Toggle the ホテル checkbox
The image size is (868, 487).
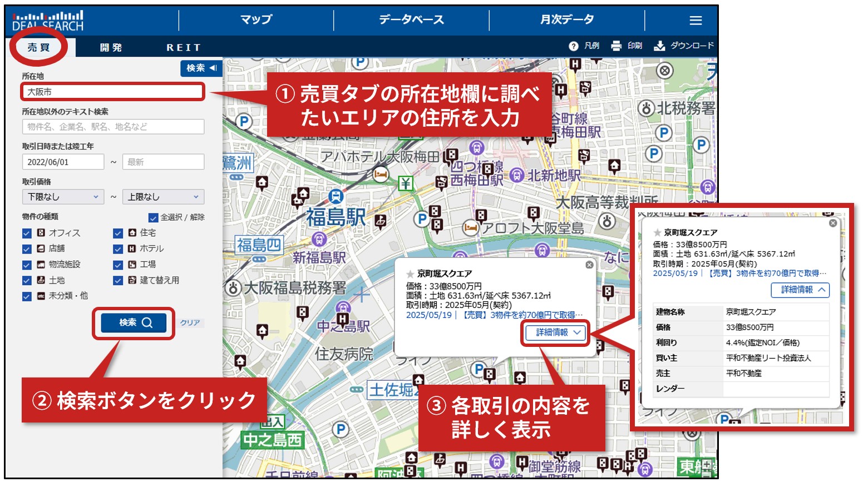(x=118, y=249)
